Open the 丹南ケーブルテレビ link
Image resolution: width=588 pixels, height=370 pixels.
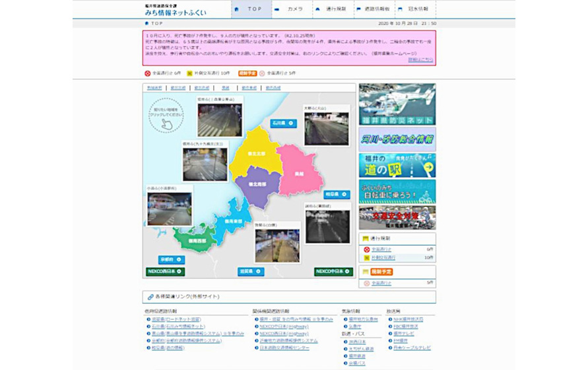point(412,348)
